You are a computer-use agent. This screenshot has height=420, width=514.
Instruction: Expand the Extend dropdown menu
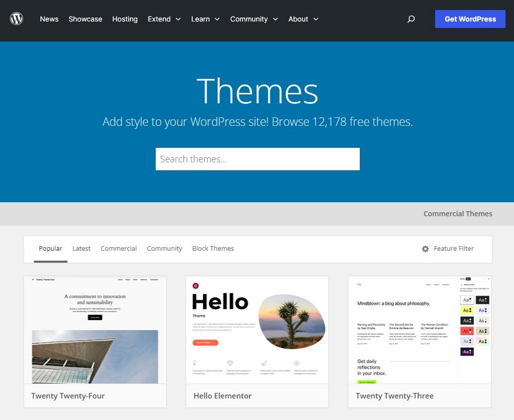[164, 19]
